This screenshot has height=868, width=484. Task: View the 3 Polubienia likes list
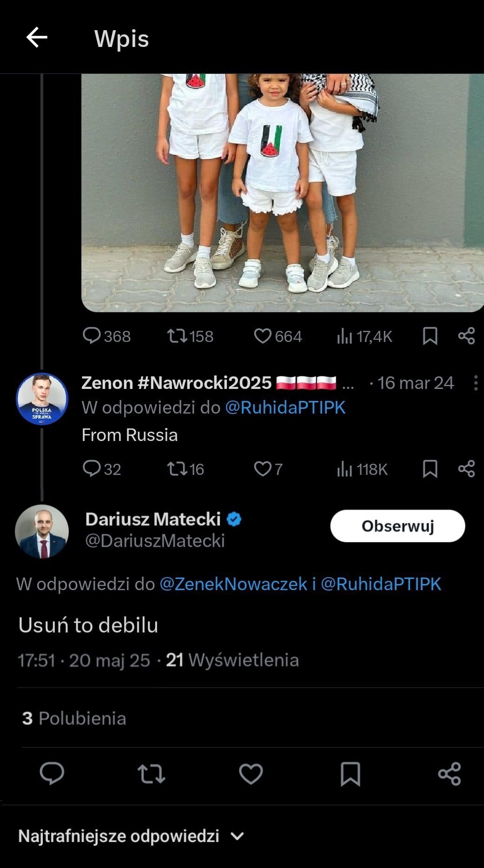point(74,718)
